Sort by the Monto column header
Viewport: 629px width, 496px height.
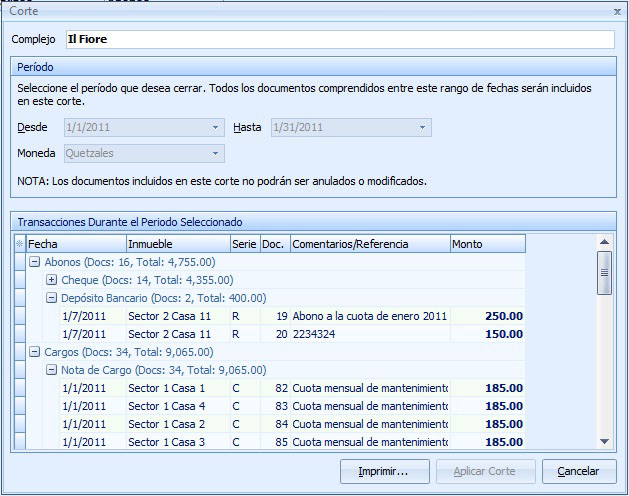click(x=486, y=244)
